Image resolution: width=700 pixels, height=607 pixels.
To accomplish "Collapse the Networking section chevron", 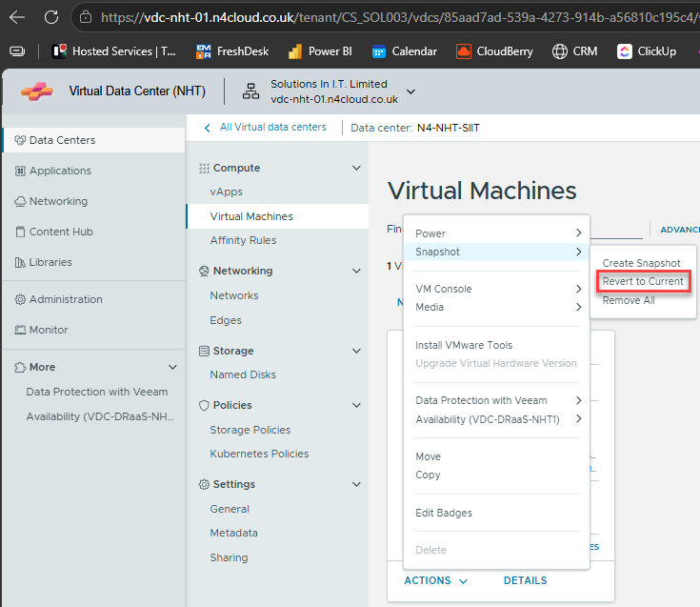I will pyautogui.click(x=356, y=271).
